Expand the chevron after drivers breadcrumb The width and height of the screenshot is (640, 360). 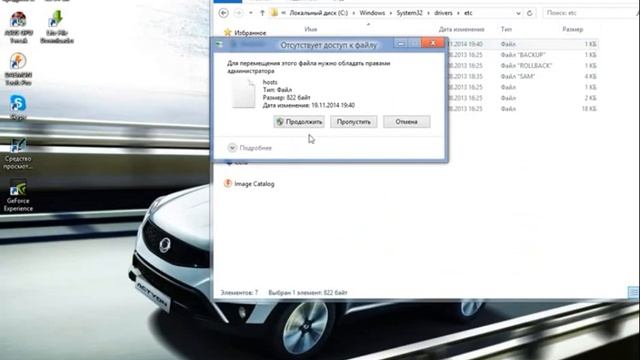tap(458, 13)
